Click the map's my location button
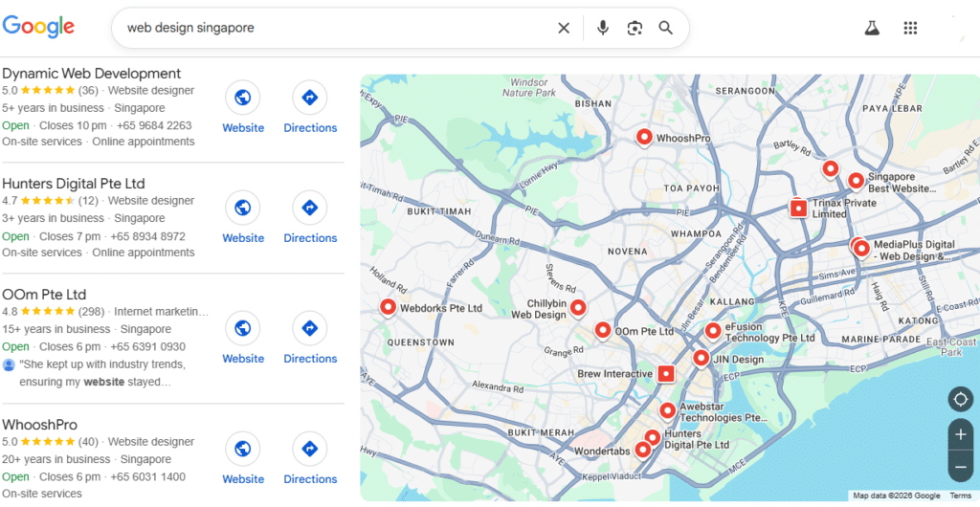The width and height of the screenshot is (980, 507). (x=961, y=399)
